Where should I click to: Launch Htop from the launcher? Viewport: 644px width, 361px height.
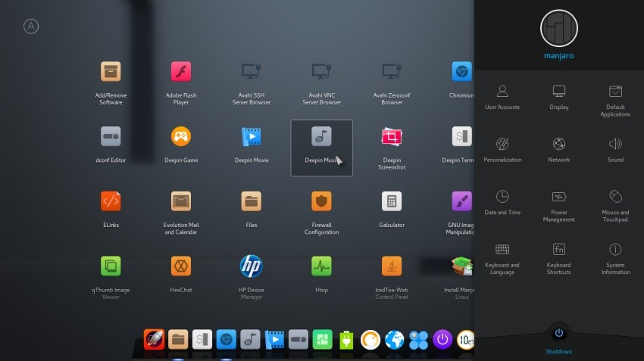(x=321, y=274)
